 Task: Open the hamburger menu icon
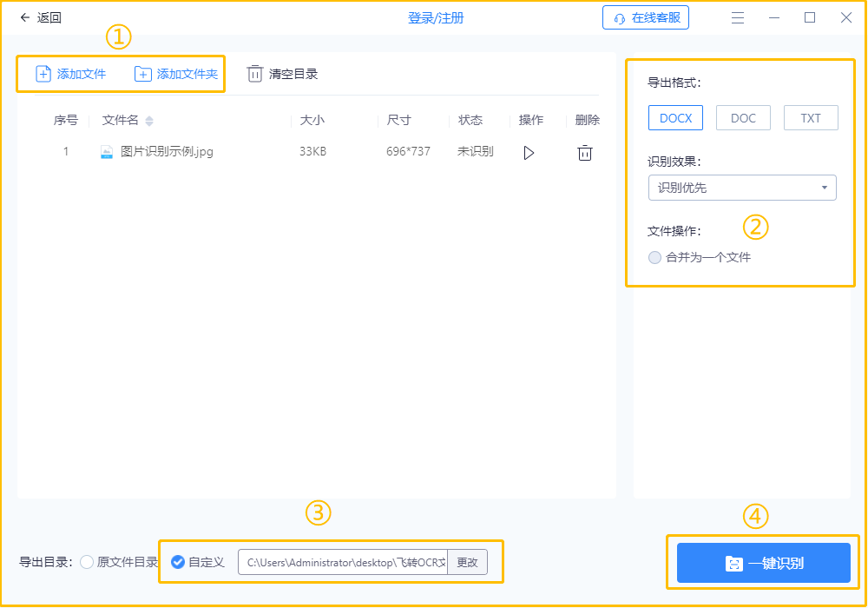coord(737,17)
